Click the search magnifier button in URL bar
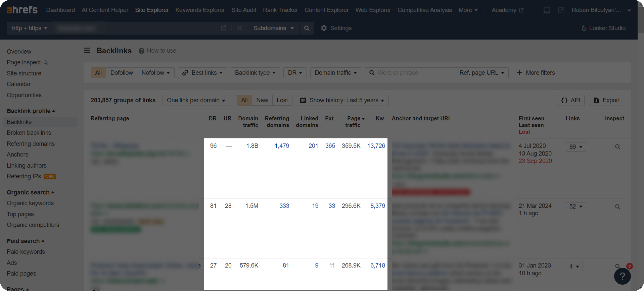 pyautogui.click(x=307, y=28)
